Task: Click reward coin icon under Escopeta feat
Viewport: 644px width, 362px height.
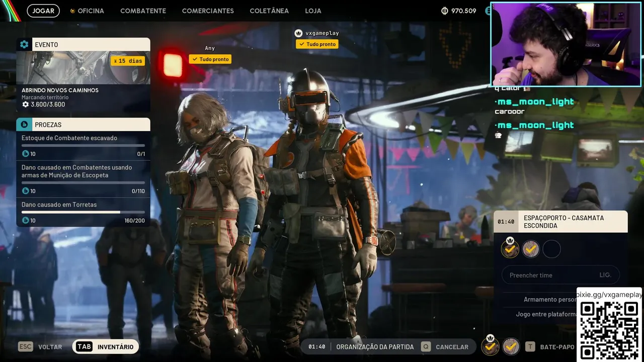Action: tap(25, 191)
